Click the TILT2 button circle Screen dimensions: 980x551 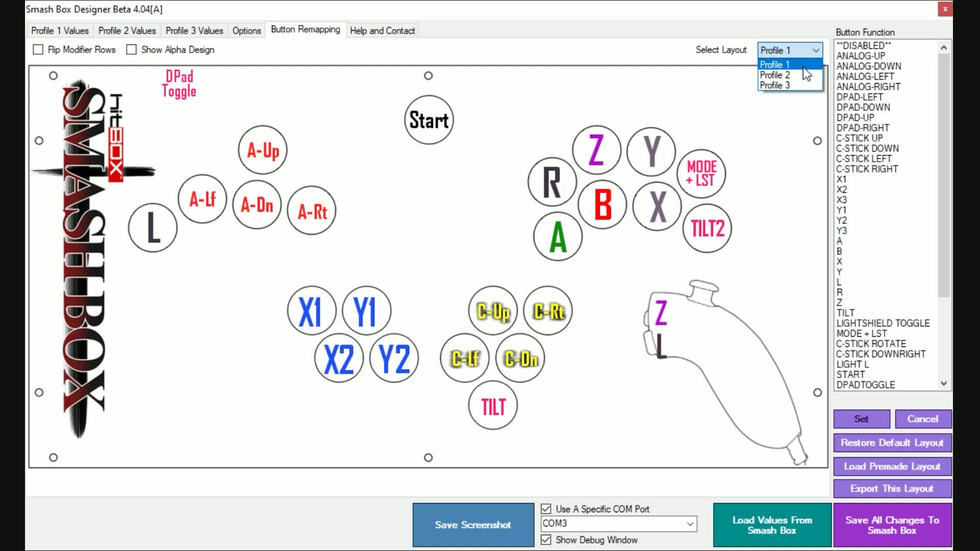pyautogui.click(x=707, y=228)
